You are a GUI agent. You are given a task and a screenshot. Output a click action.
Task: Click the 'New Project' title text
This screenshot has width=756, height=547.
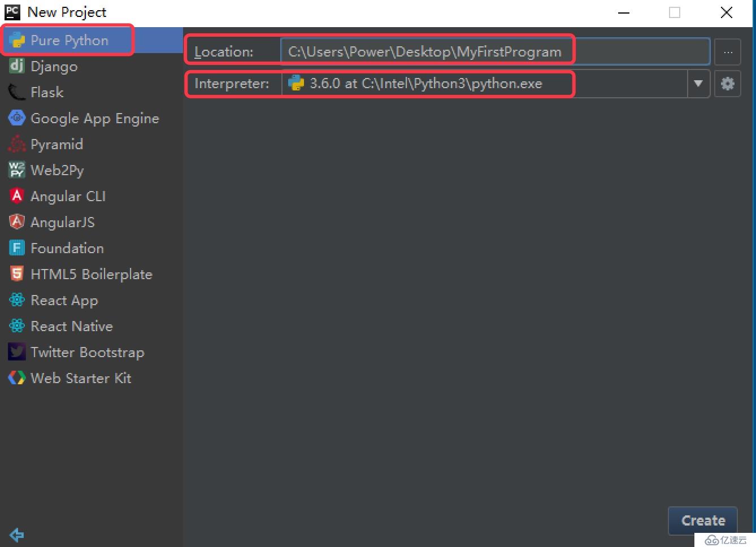click(67, 12)
